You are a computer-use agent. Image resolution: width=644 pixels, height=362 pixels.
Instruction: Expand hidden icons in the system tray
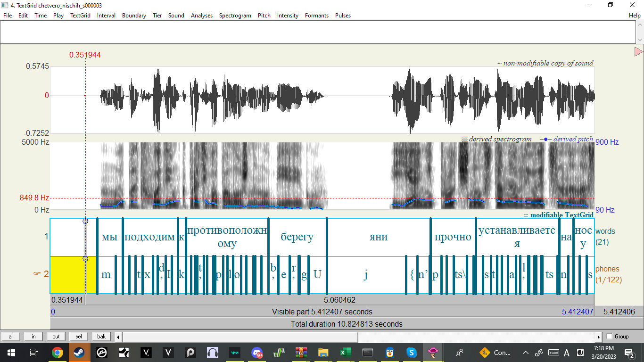click(x=525, y=352)
